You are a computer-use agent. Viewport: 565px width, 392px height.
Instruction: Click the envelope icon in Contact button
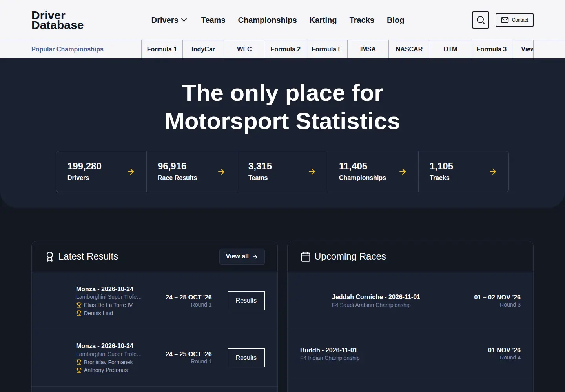505,20
